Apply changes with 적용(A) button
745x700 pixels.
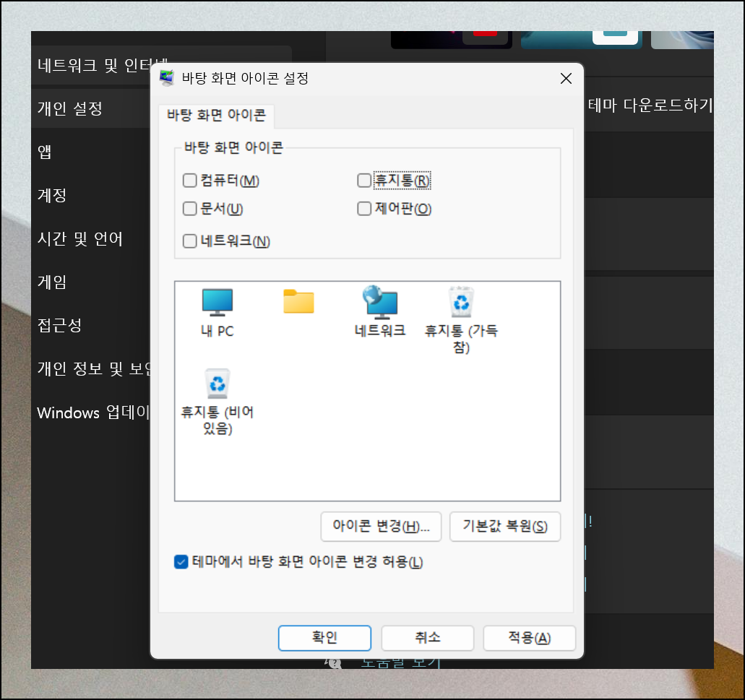529,638
